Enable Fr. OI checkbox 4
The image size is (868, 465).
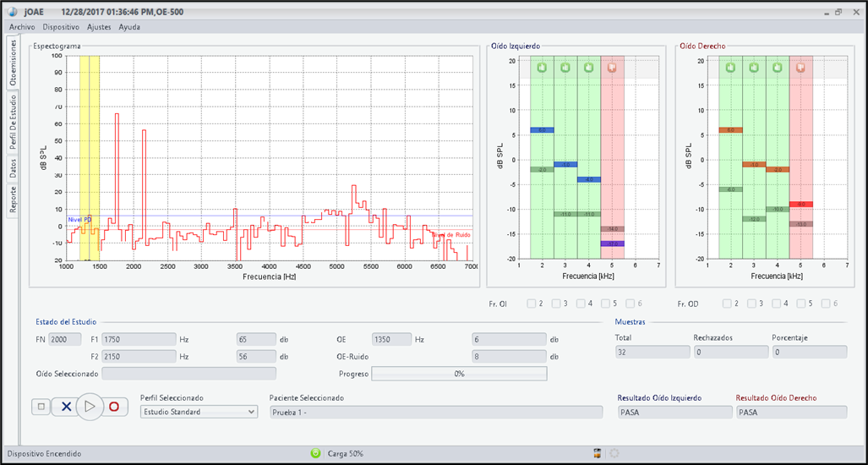[581, 304]
